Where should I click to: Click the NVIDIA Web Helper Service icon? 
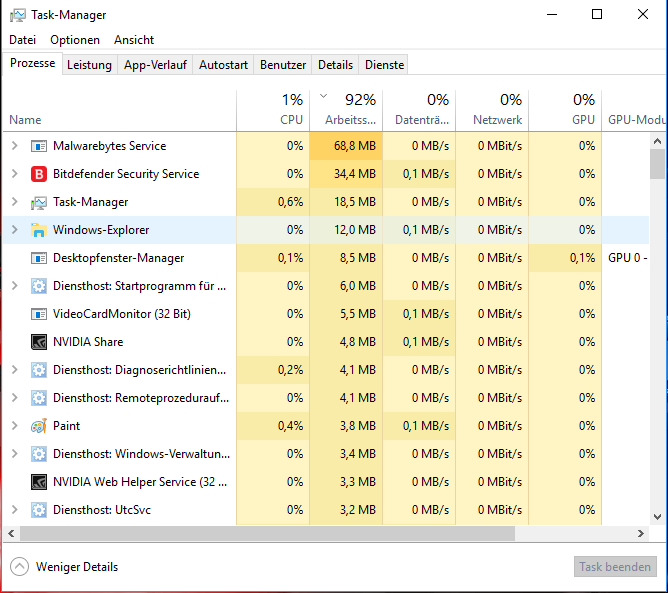pos(39,482)
